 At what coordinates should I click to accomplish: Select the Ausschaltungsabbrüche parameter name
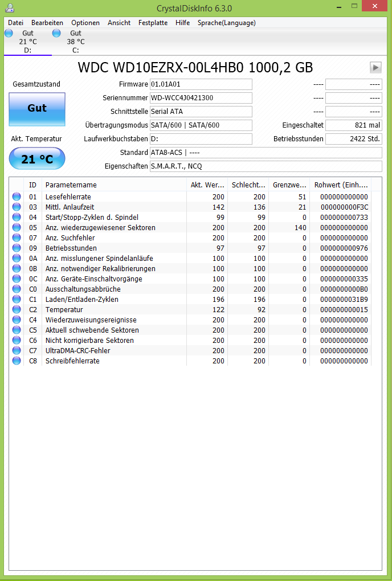[x=83, y=289]
